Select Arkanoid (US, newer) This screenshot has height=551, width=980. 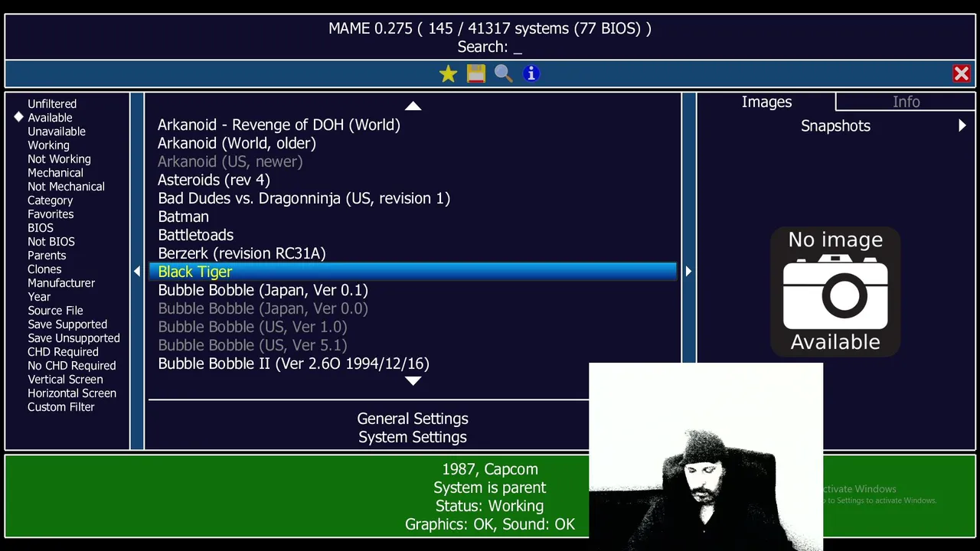pos(413,161)
